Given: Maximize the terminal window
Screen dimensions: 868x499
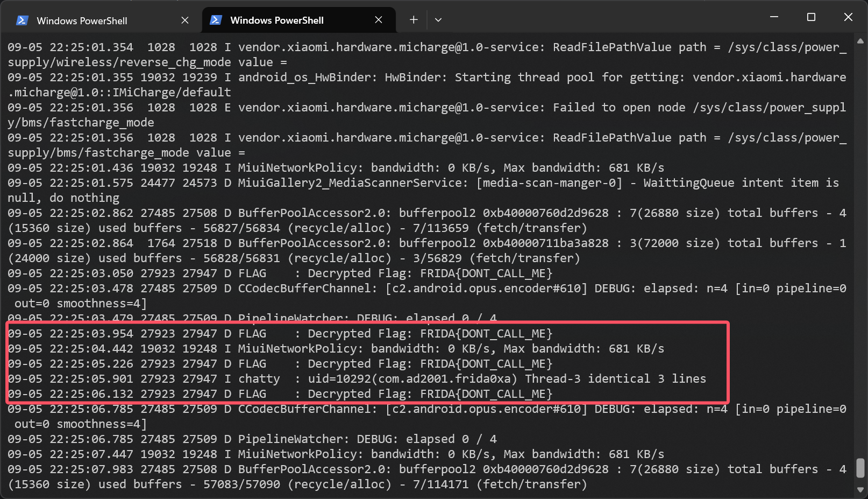Looking at the screenshot, I should (811, 17).
